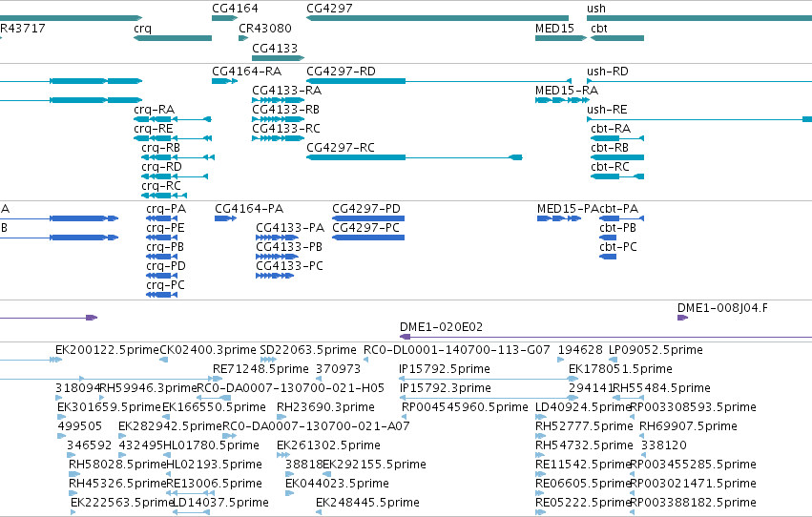Click EST EK261302.5prime
Viewport: 812px width, 517px height.
pos(328,445)
